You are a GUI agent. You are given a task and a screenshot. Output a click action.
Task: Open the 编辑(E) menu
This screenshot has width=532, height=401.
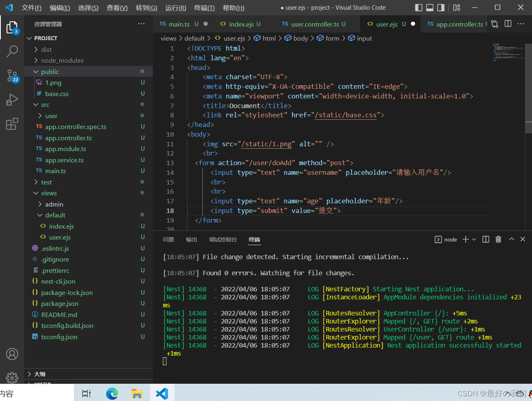pos(60,8)
